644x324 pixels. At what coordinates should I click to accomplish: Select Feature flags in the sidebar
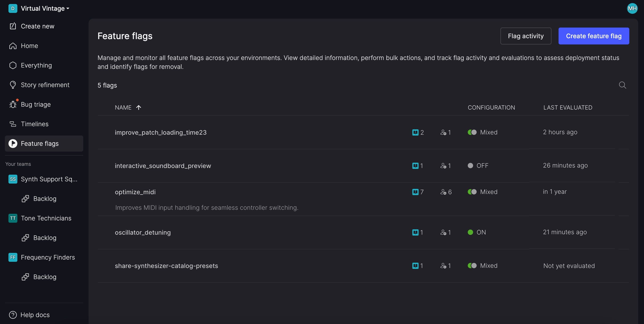pyautogui.click(x=40, y=144)
